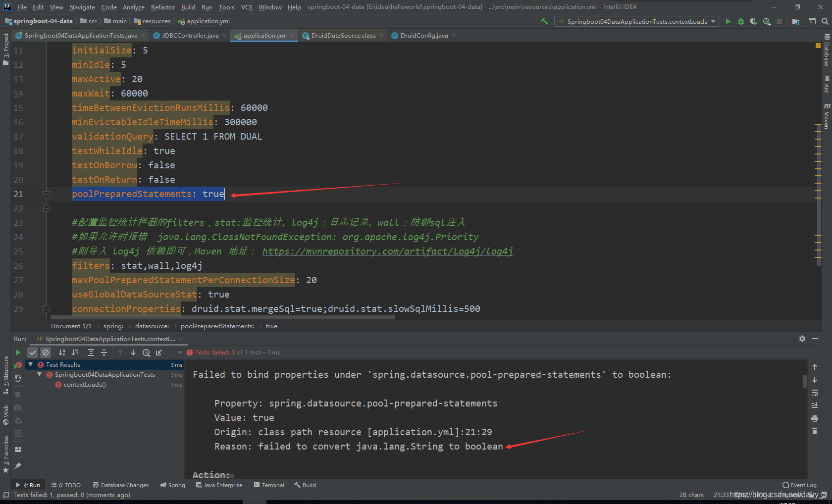Expand all nodes in the test tree
Viewport: 832px width, 504px height.
click(91, 353)
